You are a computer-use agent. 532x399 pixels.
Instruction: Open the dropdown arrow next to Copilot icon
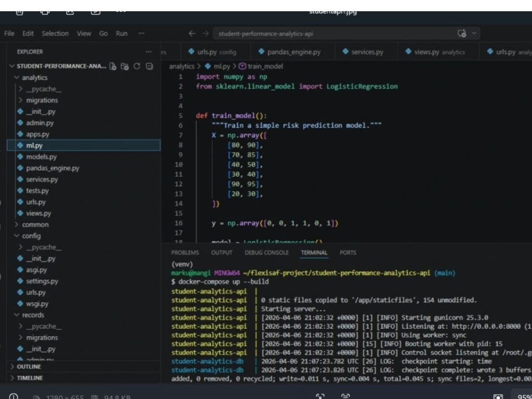click(x=474, y=33)
